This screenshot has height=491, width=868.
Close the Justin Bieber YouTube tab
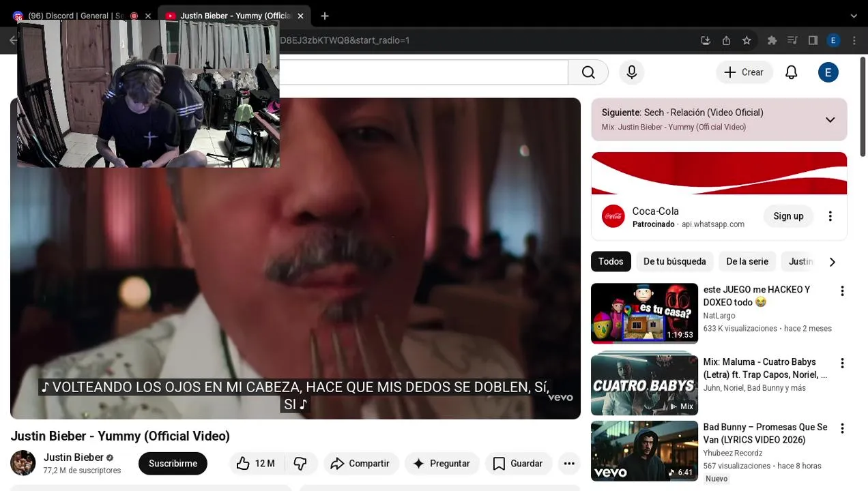pyautogui.click(x=300, y=16)
